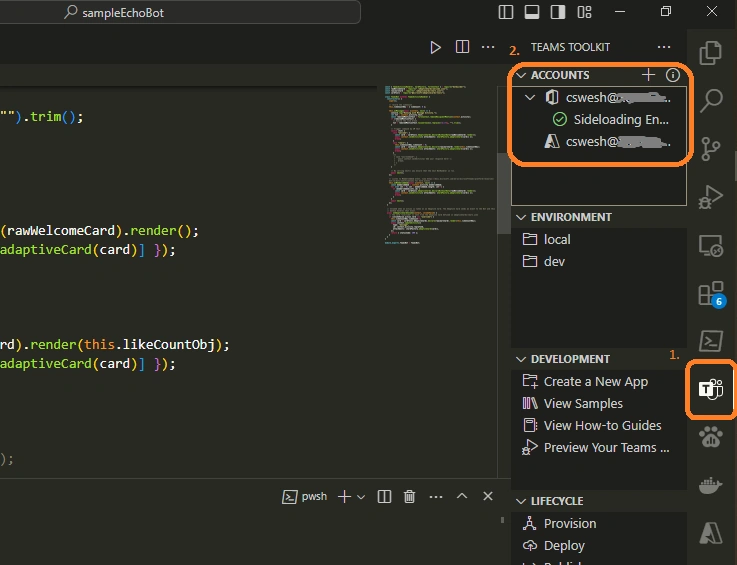Maximize terminal panel with up chevron
737x565 pixels.
pos(462,496)
